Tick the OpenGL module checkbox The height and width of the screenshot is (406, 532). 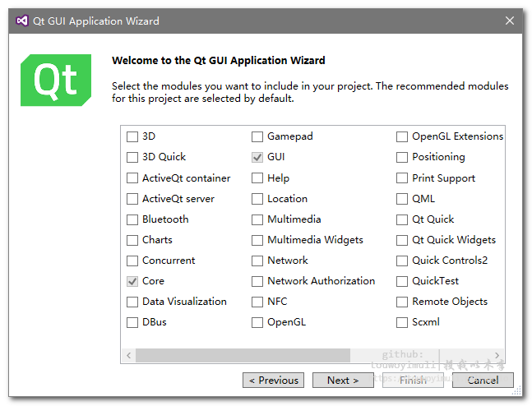click(257, 322)
